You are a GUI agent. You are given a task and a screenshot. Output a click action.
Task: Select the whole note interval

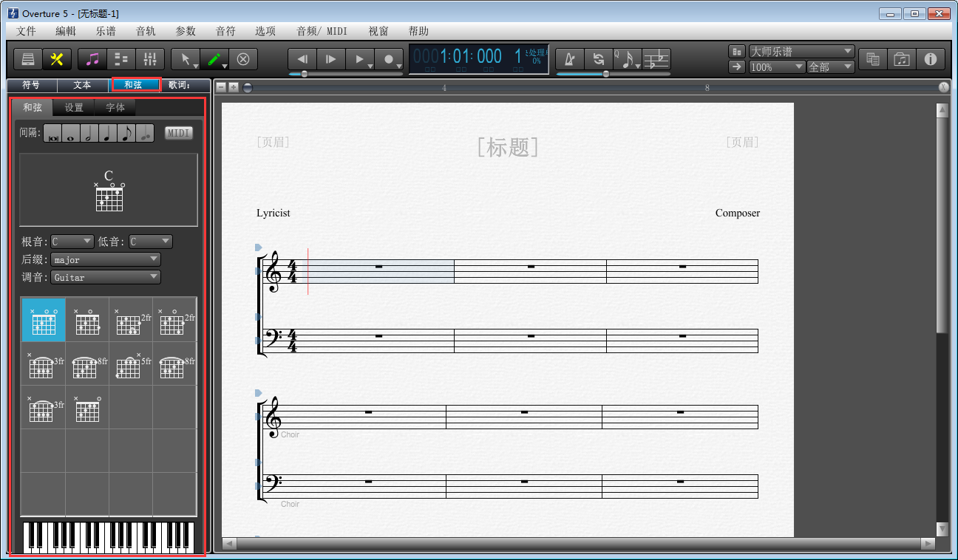pos(71,133)
